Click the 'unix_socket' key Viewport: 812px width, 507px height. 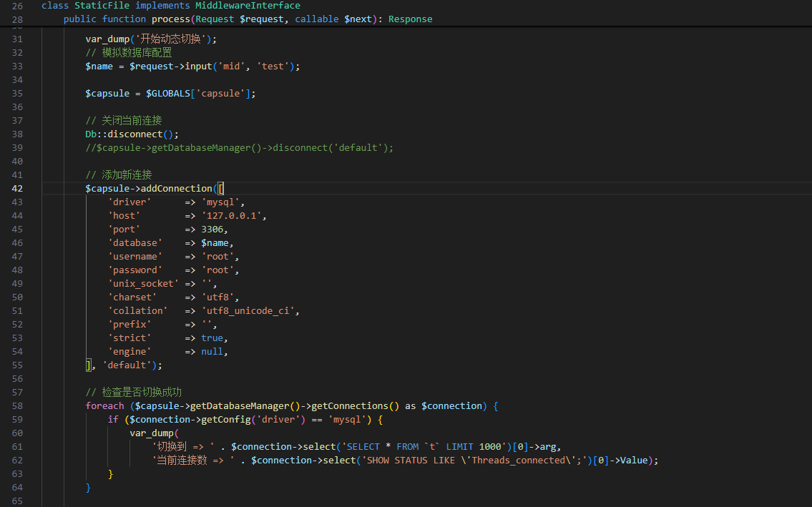[144, 284]
